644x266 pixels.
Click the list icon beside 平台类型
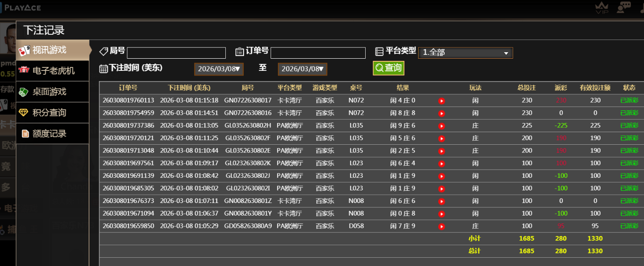(379, 51)
